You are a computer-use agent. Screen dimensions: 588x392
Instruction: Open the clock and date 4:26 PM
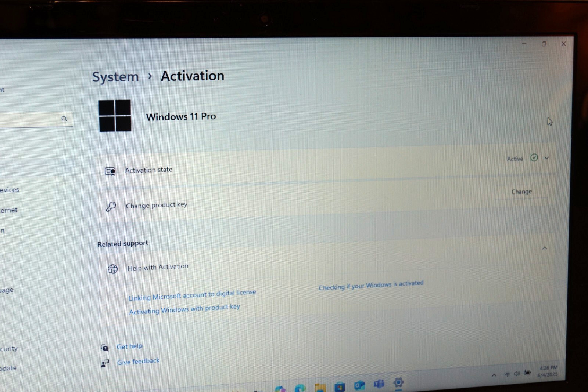(548, 371)
